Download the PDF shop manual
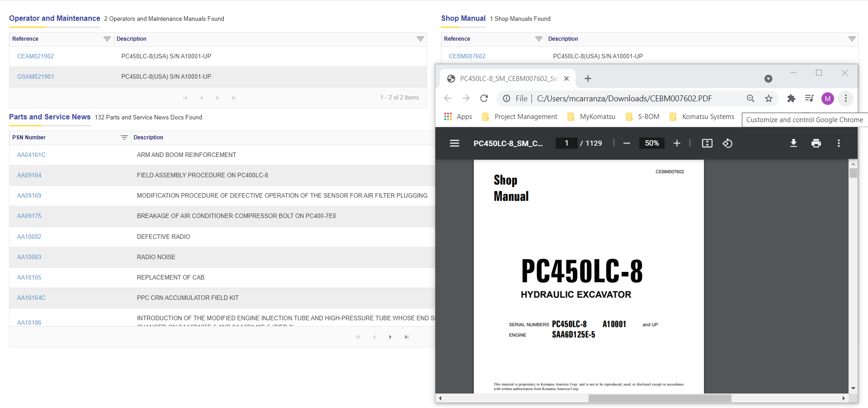 tap(793, 143)
